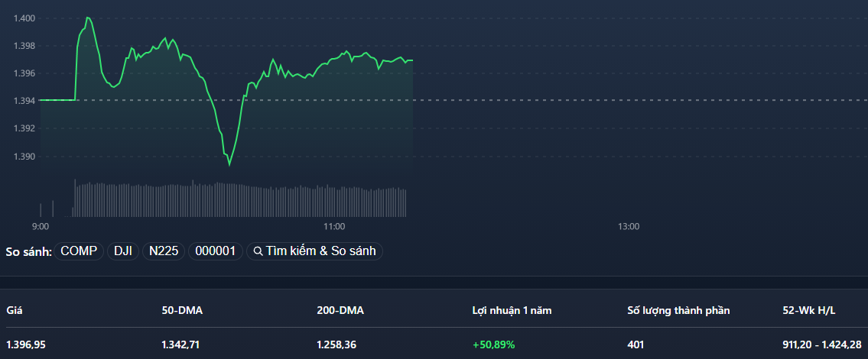
Task: Select the 200-DMA column header
Action: [x=340, y=310]
